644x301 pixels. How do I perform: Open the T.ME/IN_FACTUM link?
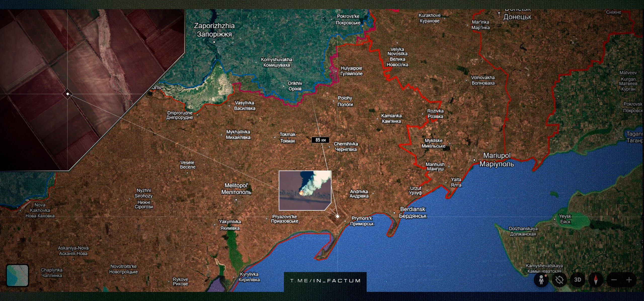click(325, 281)
